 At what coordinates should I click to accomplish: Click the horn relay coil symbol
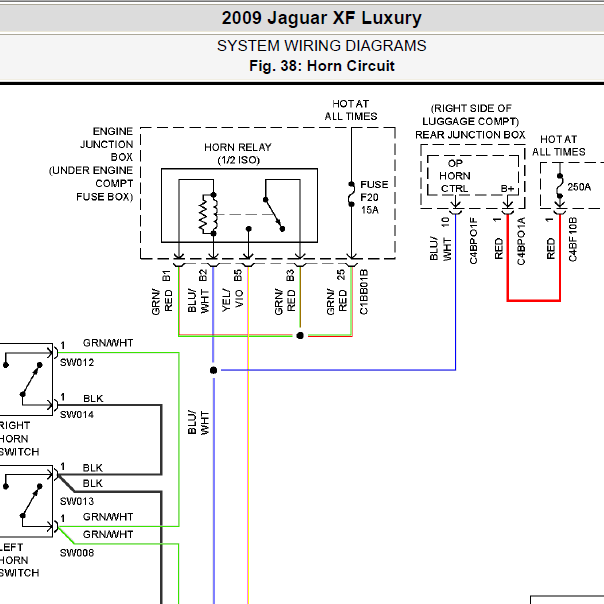pyautogui.click(x=208, y=214)
